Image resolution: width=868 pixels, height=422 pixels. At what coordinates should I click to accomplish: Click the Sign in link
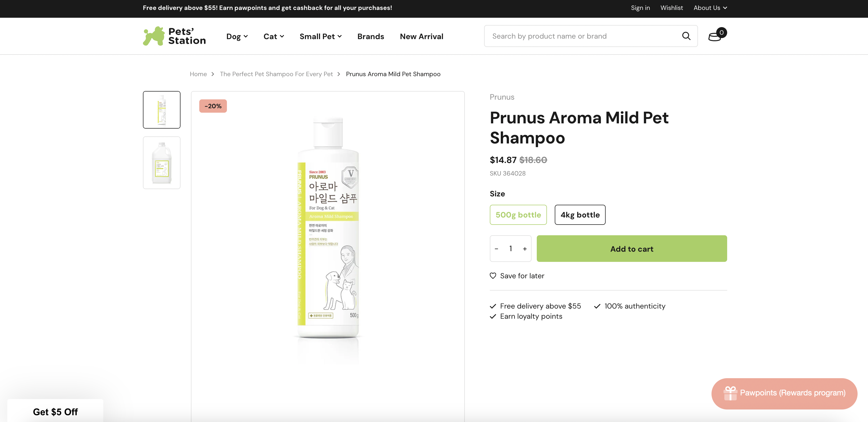click(640, 8)
